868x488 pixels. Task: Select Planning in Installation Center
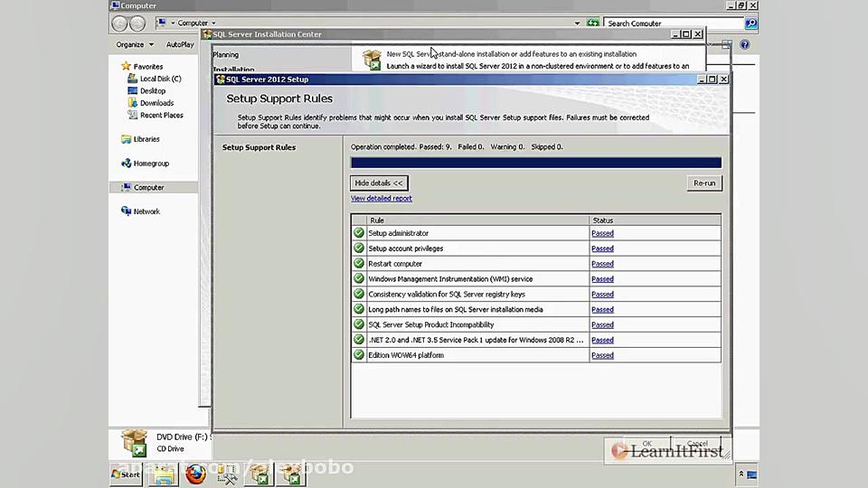coord(226,55)
